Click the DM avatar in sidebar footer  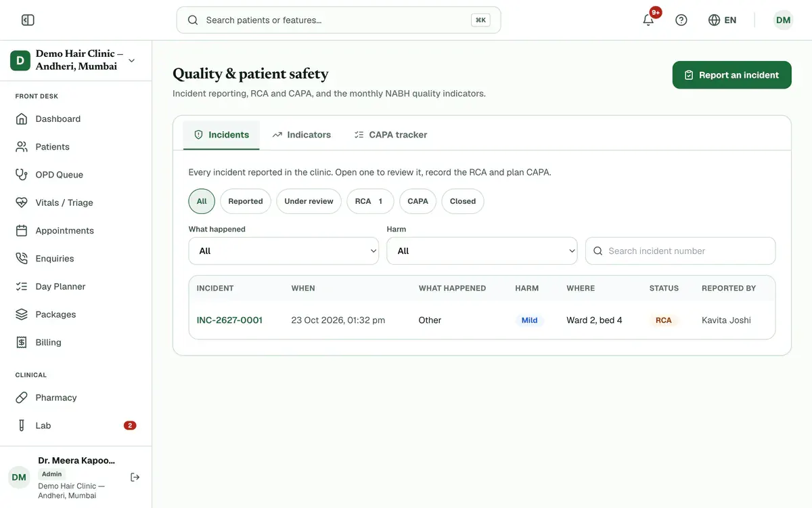click(19, 478)
